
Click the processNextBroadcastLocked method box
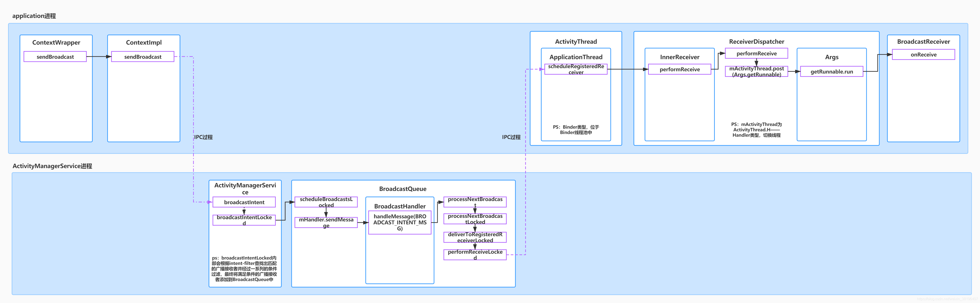click(x=475, y=219)
